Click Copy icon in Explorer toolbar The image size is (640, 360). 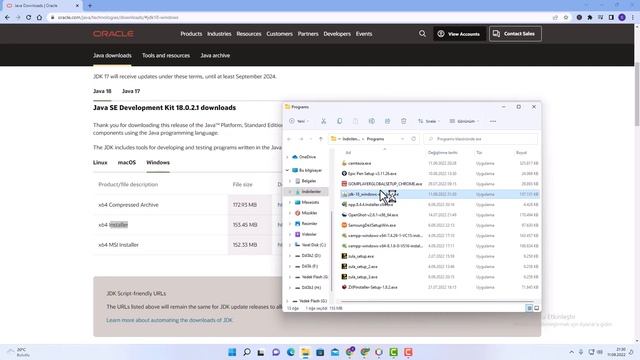340,121
